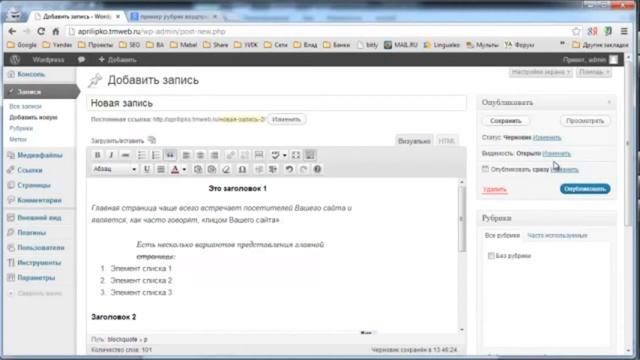Viewport: 640px width, 360px height.
Task: Check the Без рубрики category
Action: tap(491, 256)
